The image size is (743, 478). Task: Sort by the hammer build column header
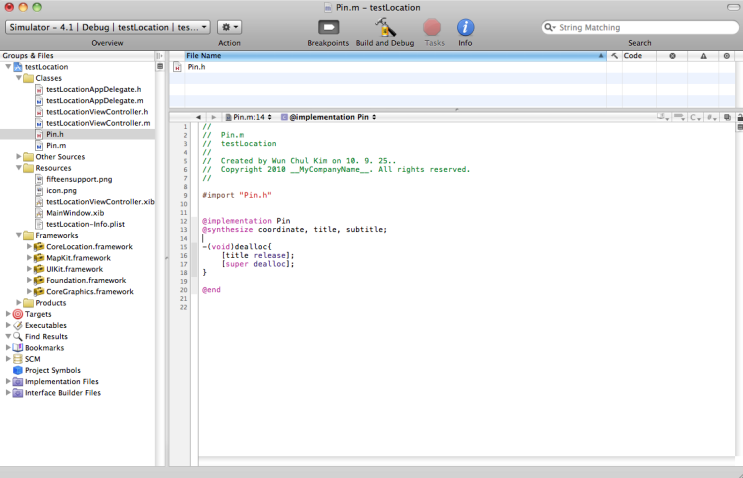(614, 56)
